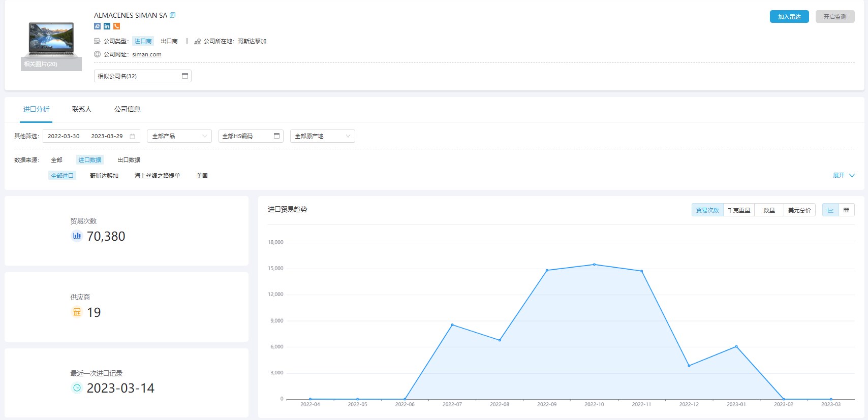Click the bar chart icon beside 70,380
The height and width of the screenshot is (420, 868).
[77, 236]
